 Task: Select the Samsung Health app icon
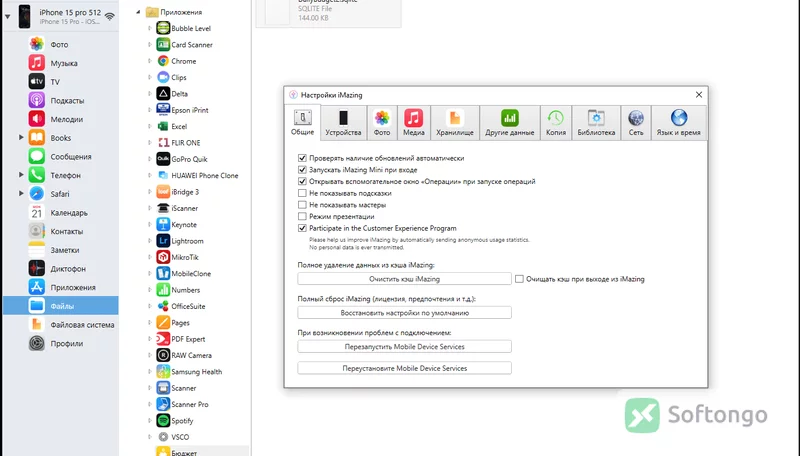point(163,371)
